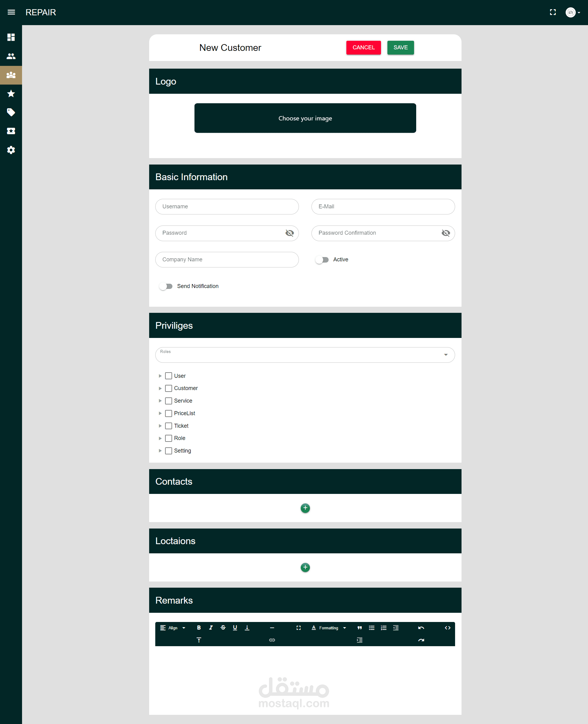588x724 pixels.
Task: Open the price tag icon in the sidebar
Action: [11, 112]
